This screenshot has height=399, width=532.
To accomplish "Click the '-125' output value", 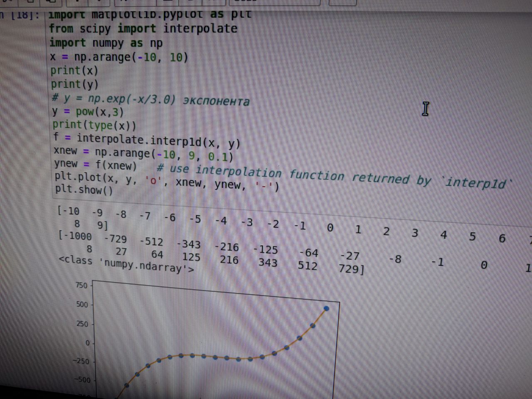I will (x=266, y=249).
